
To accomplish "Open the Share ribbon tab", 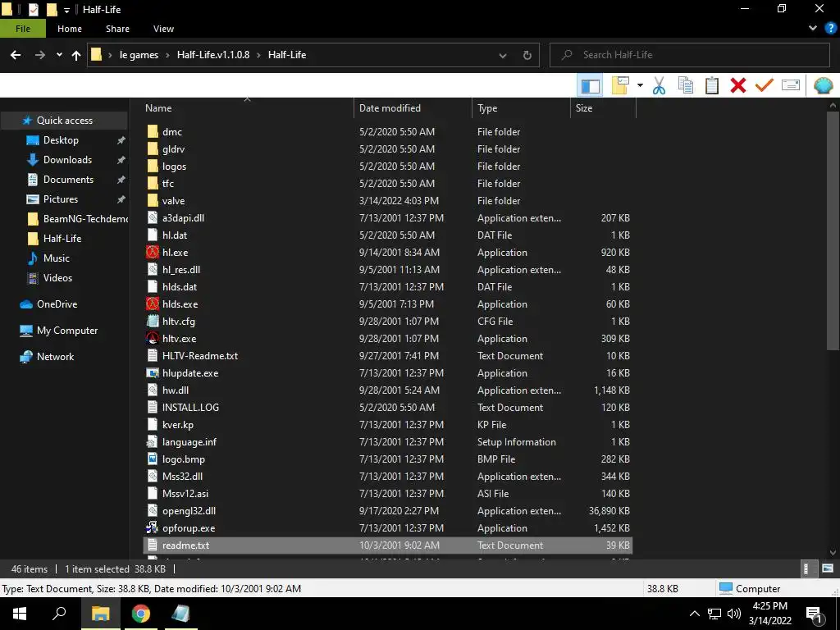I will point(117,29).
